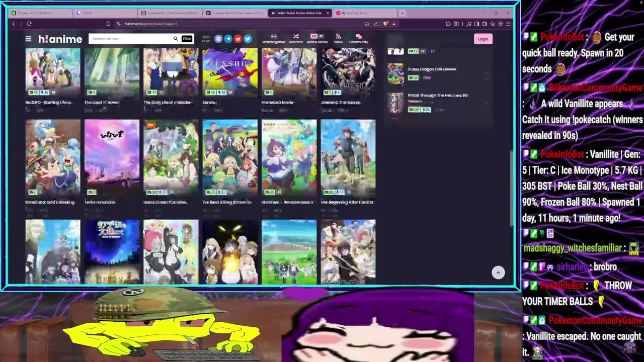Click the h!anime logo
Image resolution: width=644 pixels, height=362 pixels.
point(60,39)
